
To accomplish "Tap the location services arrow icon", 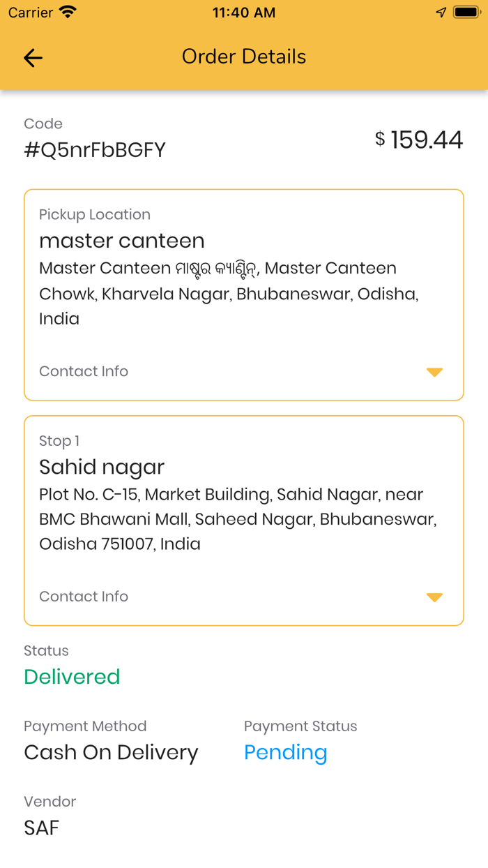I will [441, 13].
